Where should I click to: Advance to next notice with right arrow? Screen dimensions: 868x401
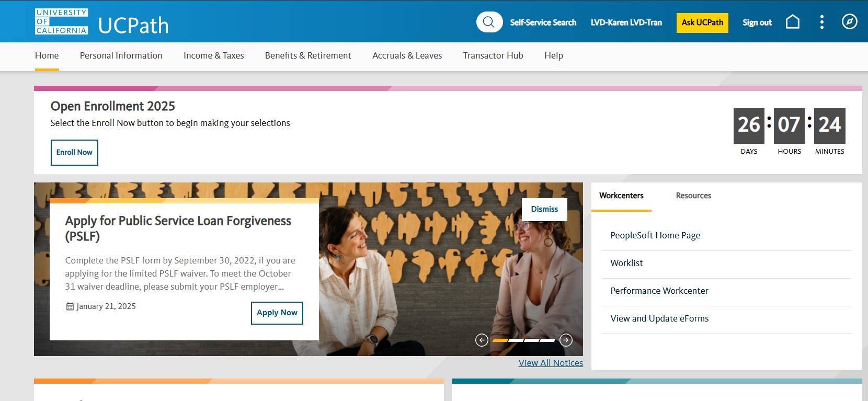[x=566, y=340]
